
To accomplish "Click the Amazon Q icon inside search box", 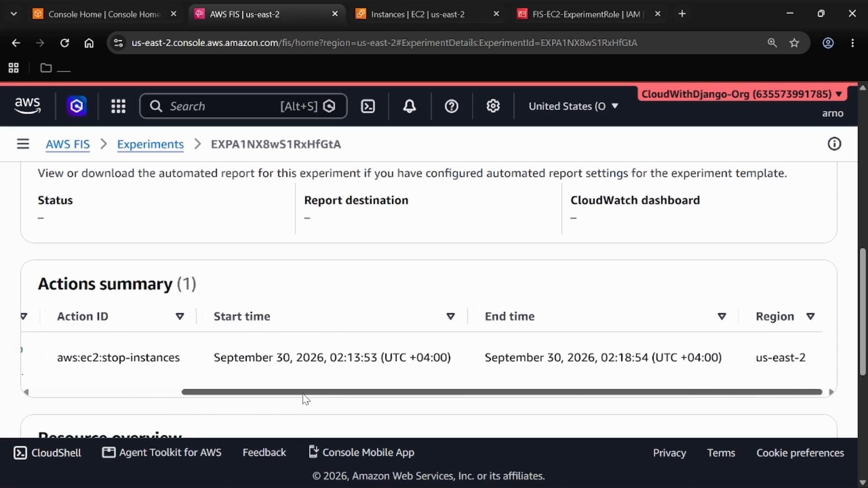I will [x=330, y=106].
